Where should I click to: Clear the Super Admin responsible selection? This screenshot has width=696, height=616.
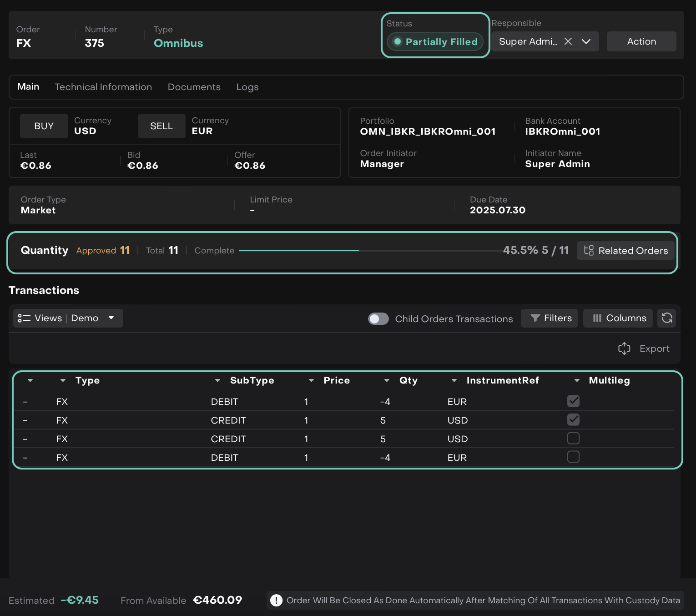(568, 41)
